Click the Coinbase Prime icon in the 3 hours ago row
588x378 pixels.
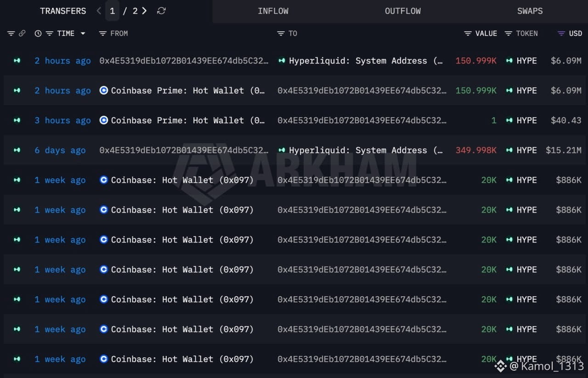(x=104, y=120)
